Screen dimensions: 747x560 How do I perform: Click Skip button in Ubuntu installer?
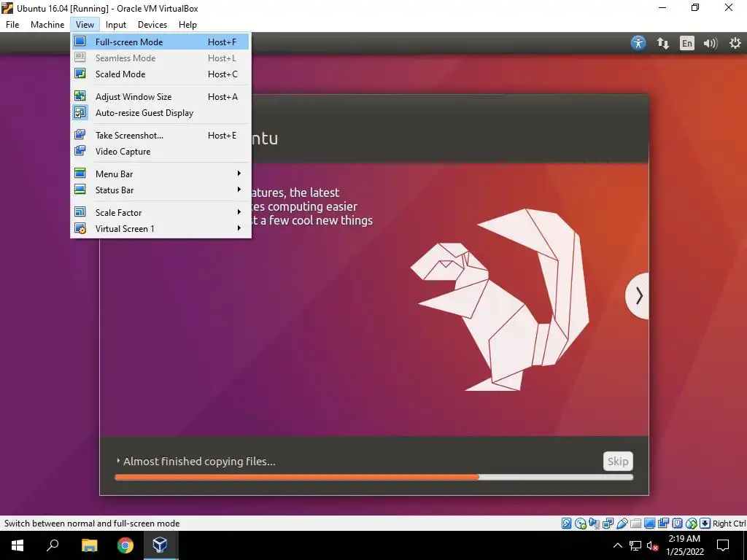[x=618, y=461]
